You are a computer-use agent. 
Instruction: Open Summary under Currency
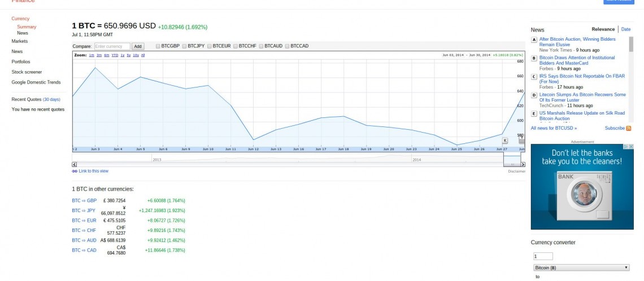click(x=27, y=27)
